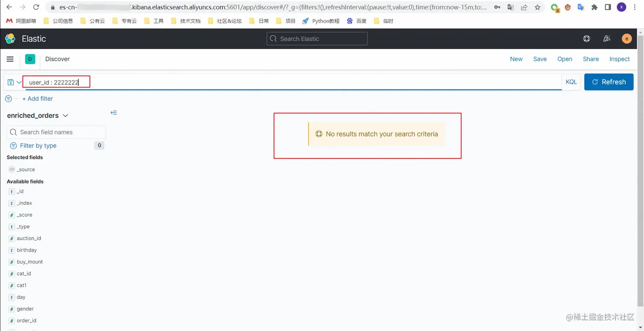Switch query language via KQL button

click(x=571, y=82)
